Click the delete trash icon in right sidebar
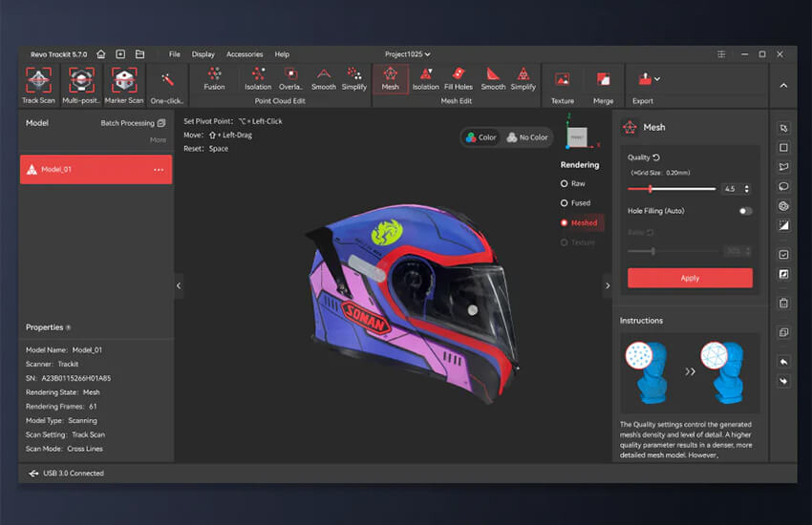The height and width of the screenshot is (525, 812). coord(783,304)
